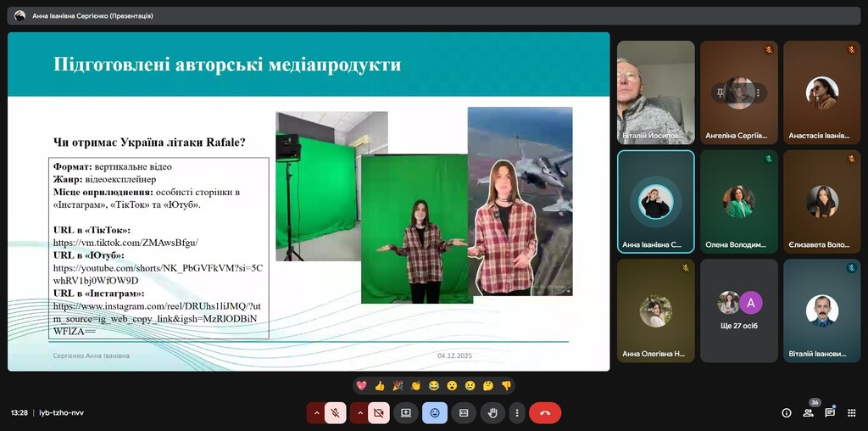Image resolution: width=868 pixels, height=431 pixels.
Task: Show the participants list
Action: coord(808,413)
